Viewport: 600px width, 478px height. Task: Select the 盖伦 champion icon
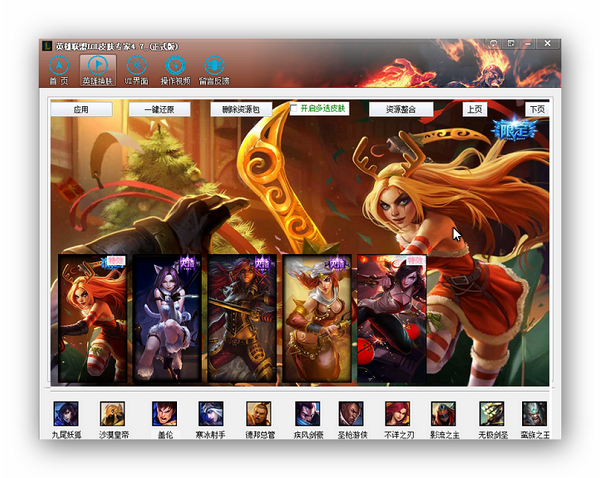click(165, 414)
